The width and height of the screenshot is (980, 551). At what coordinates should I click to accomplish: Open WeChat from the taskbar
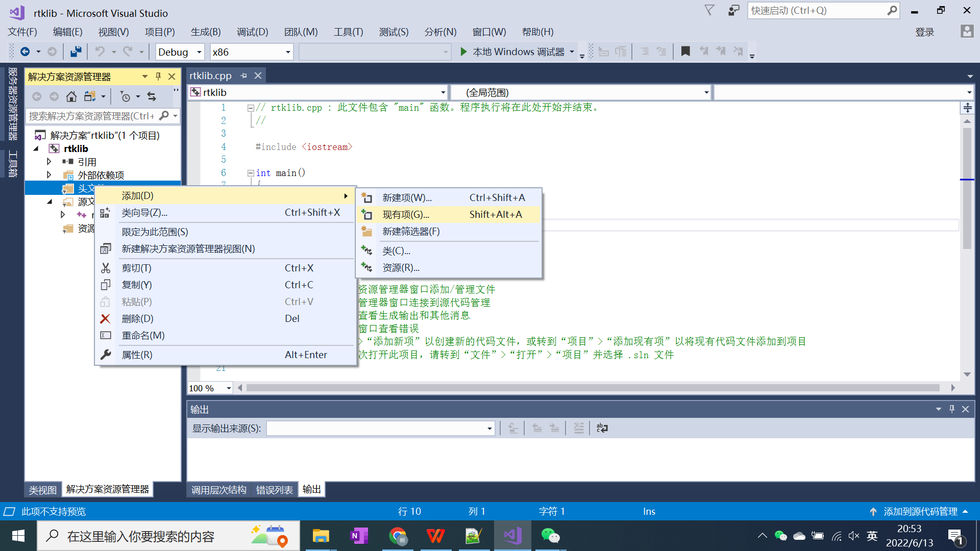tap(550, 536)
